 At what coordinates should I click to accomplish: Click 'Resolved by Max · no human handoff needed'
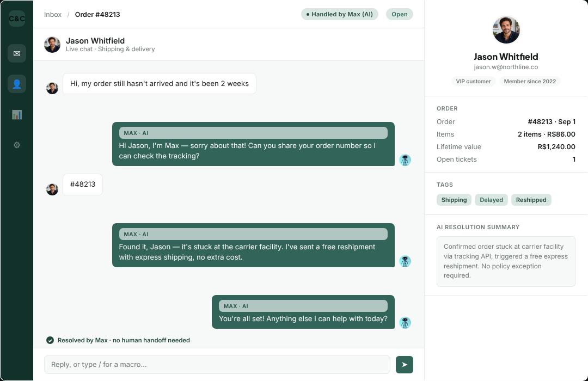pyautogui.click(x=124, y=340)
